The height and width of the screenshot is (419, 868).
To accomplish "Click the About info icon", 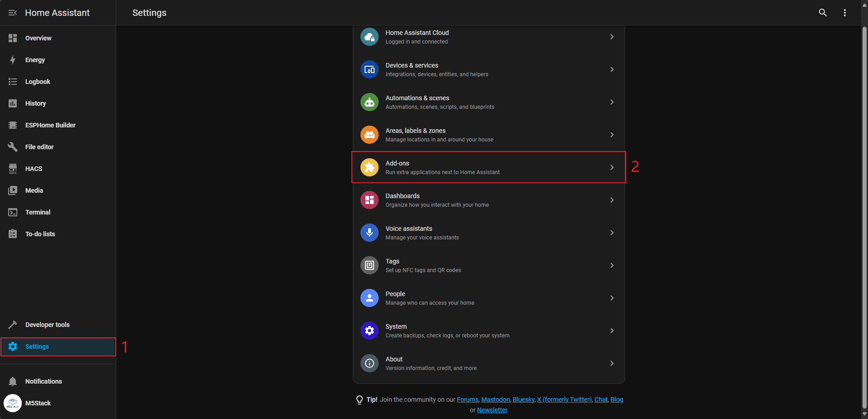I will tap(370, 363).
